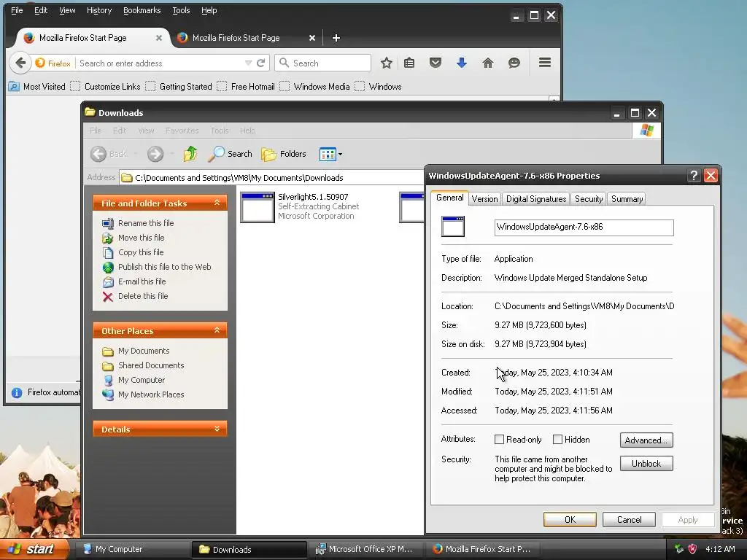Switch to the Security tab
The image size is (747, 560).
point(589,199)
